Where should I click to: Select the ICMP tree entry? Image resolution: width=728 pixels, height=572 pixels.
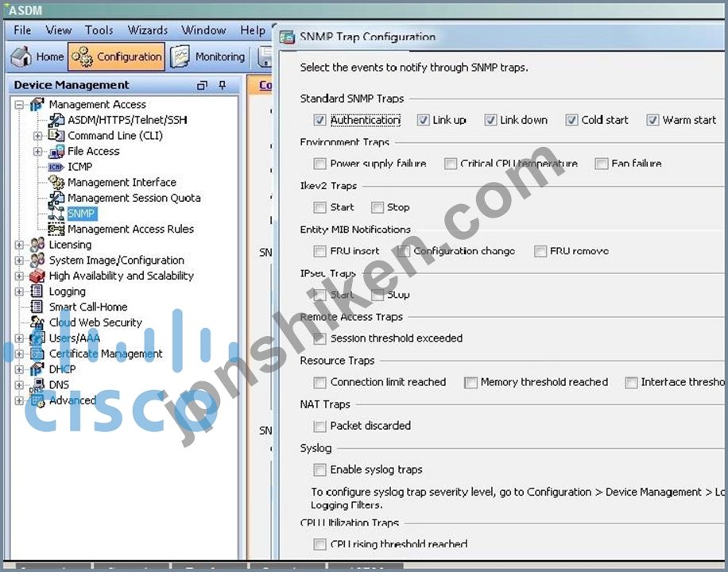tap(79, 167)
